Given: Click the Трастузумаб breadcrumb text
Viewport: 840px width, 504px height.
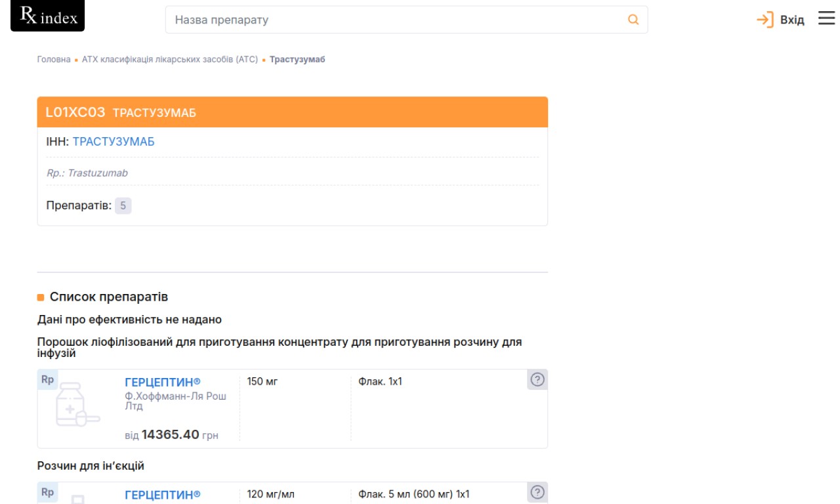Looking at the screenshot, I should [297, 59].
